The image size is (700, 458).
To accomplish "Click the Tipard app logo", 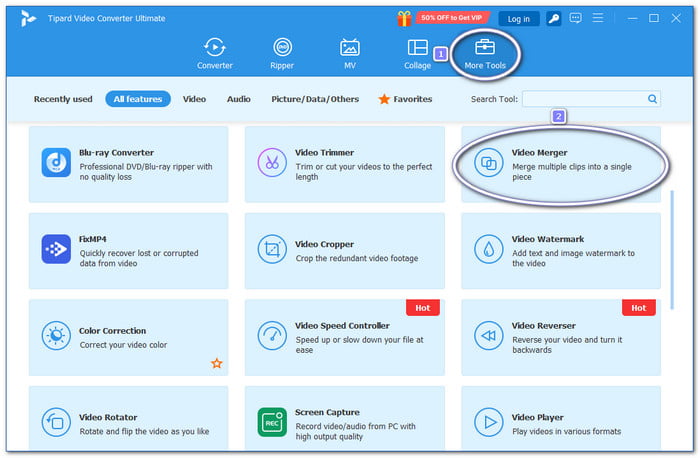I will click(x=29, y=18).
